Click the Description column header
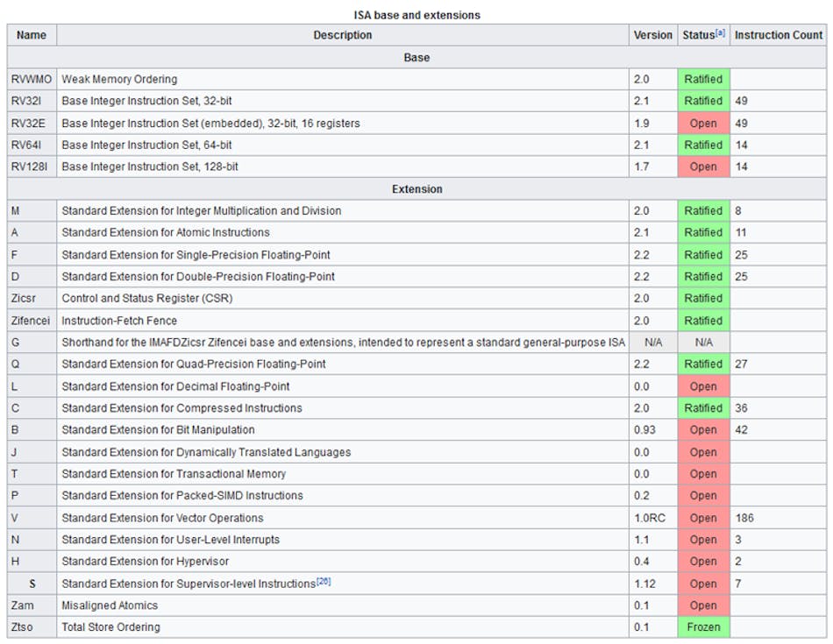 coord(342,35)
